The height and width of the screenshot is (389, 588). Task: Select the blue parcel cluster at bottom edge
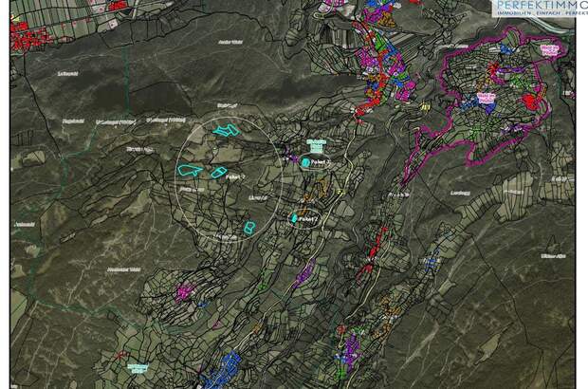pos(226,368)
